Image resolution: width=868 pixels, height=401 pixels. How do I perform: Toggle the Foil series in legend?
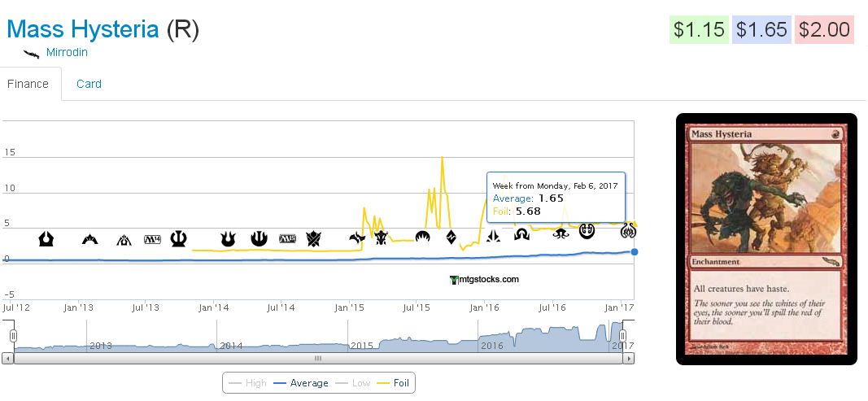pos(394,383)
